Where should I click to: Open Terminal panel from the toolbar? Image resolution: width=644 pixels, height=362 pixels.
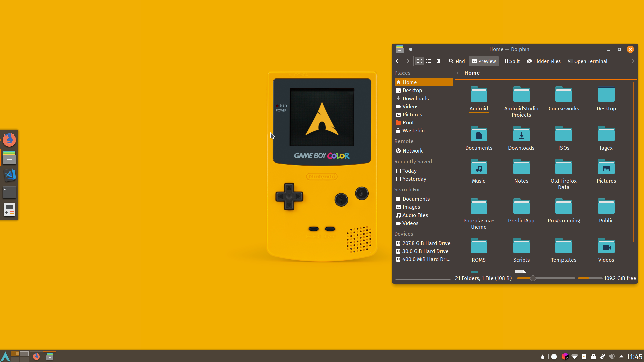coord(587,61)
